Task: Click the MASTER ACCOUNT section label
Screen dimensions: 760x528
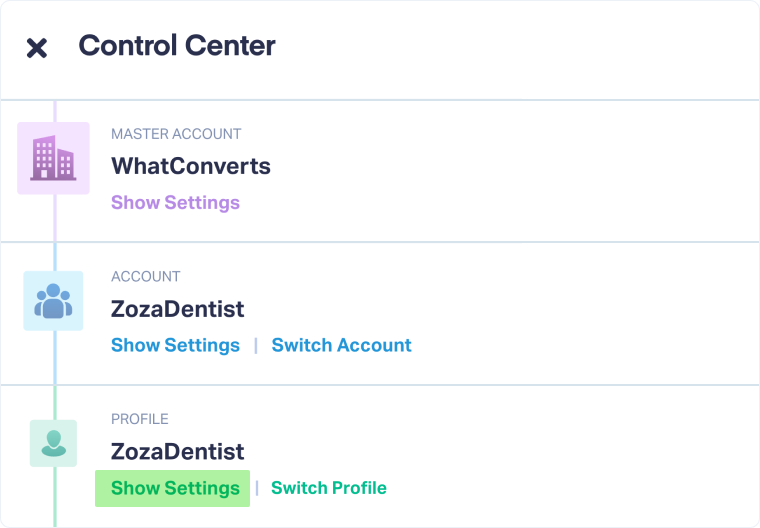Action: click(x=176, y=134)
